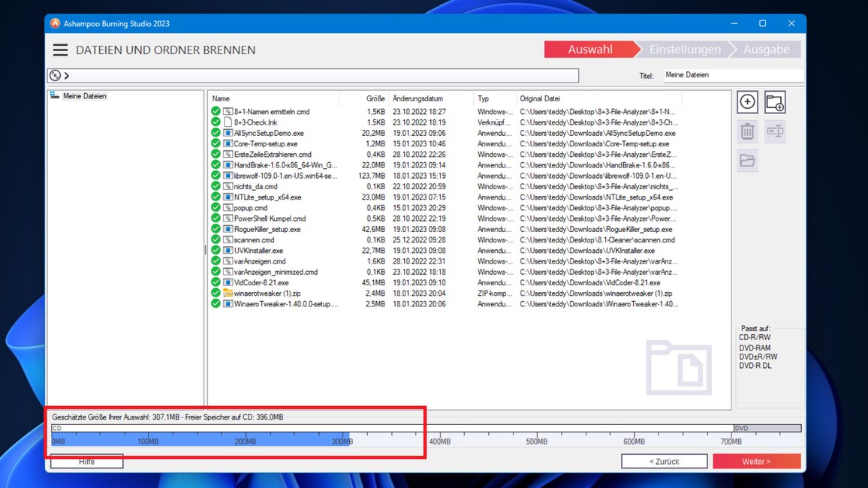Switch to the Einstellungen step
The width and height of the screenshot is (868, 488).
[684, 50]
